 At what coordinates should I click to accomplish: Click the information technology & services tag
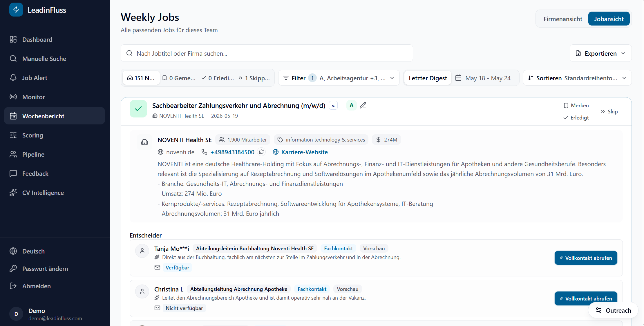(x=321, y=140)
